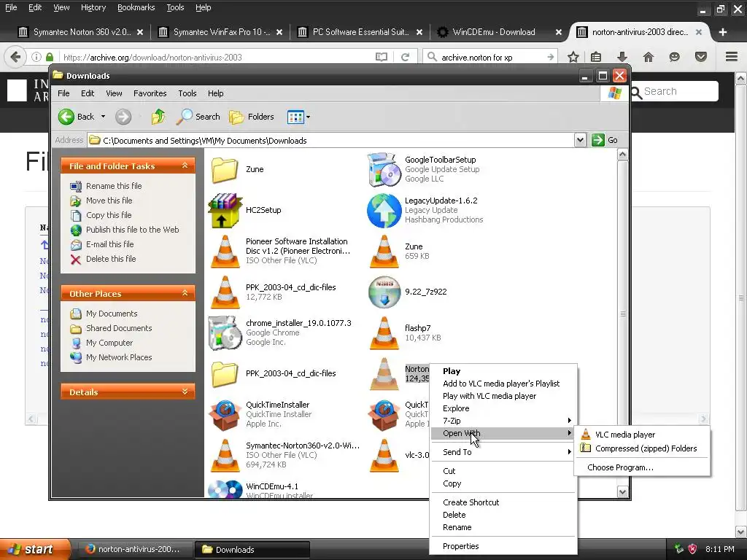
Task: Open My Documents in Other Places
Action: pos(112,314)
